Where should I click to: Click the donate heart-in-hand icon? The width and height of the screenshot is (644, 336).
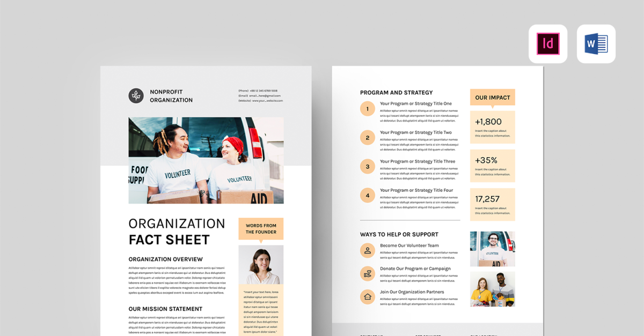coord(367,273)
